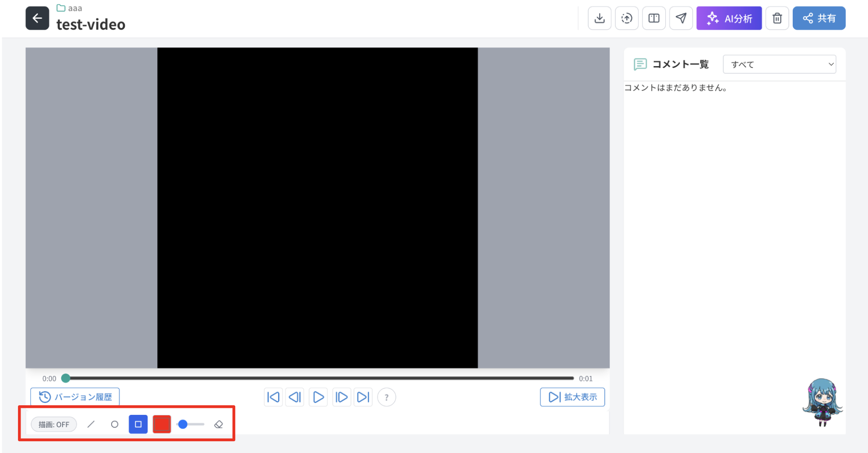Adjust the stroke thickness slider
Viewport: 868px width, 453px height.
191,424
